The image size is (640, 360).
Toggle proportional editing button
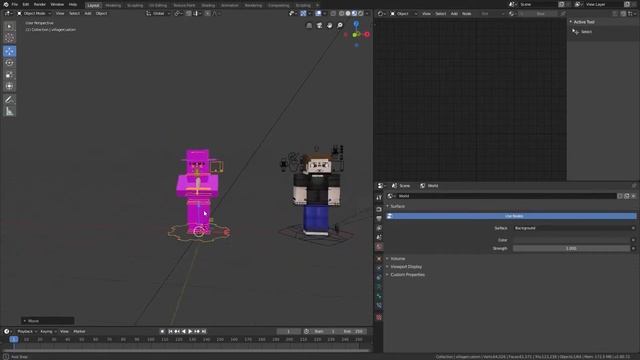pos(208,13)
